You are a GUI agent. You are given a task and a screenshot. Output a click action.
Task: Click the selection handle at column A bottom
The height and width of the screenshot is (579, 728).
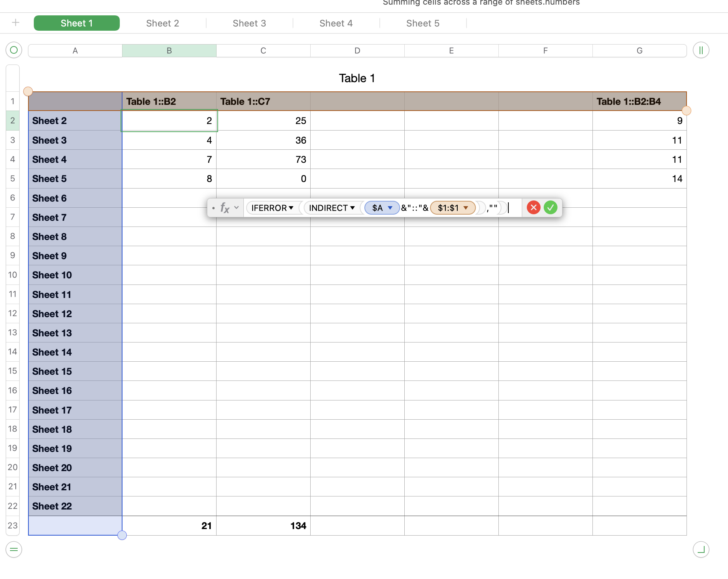[x=122, y=535]
